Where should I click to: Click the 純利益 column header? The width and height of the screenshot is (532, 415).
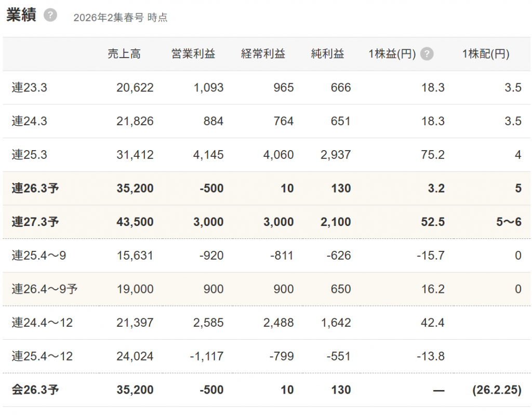click(327, 54)
